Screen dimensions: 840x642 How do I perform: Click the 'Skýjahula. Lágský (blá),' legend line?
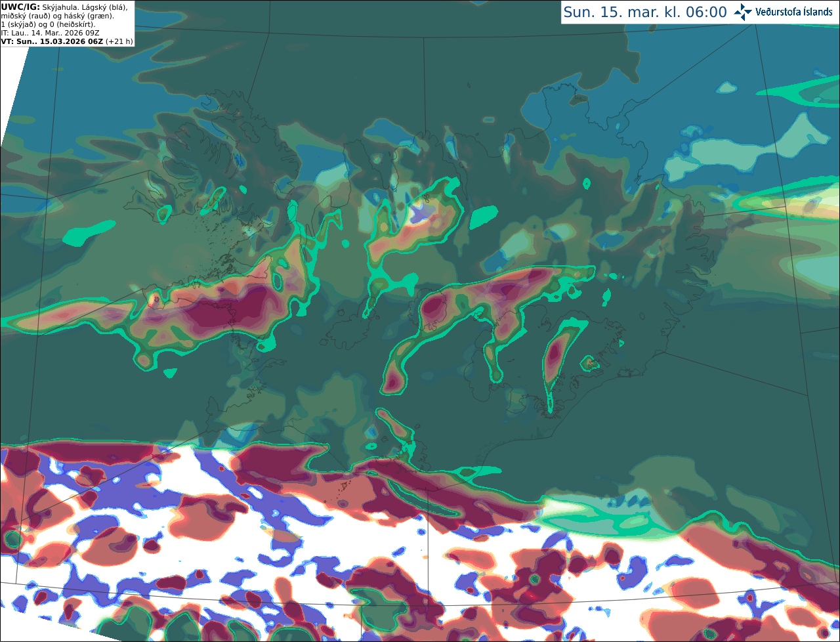click(x=85, y=7)
